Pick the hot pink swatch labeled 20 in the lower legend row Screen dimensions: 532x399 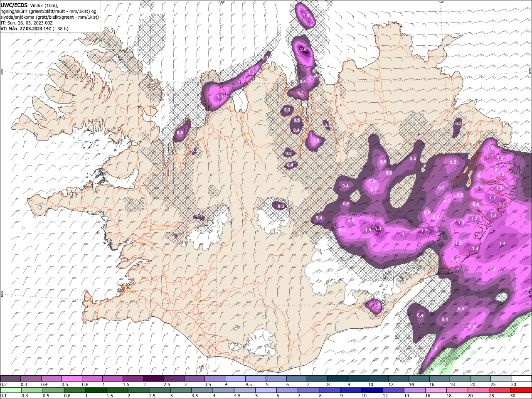(478, 390)
